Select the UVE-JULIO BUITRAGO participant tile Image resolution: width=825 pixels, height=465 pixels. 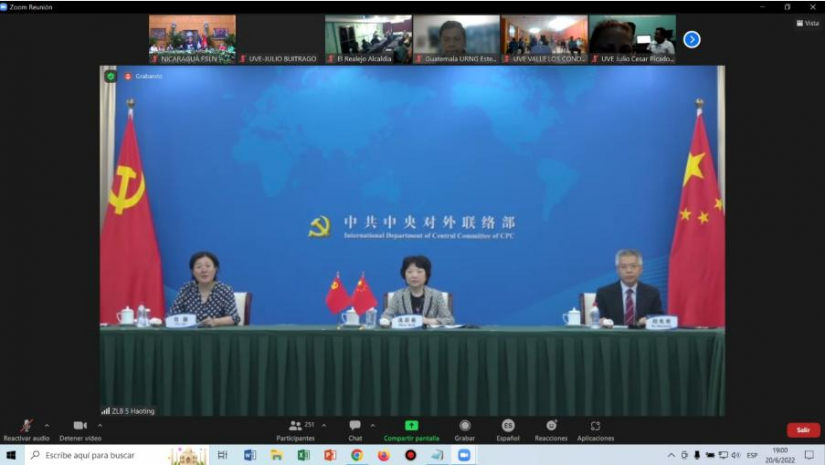(280, 39)
